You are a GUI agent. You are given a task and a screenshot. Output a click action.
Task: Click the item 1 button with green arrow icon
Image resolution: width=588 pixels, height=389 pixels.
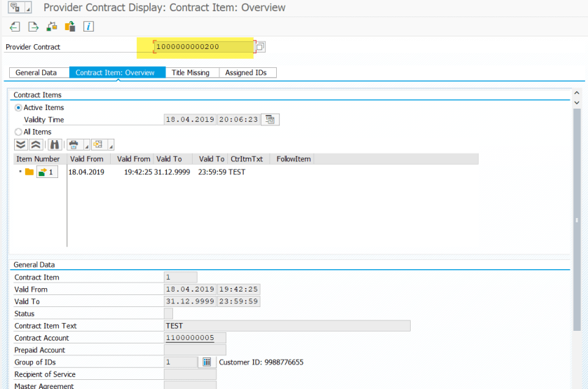click(47, 172)
